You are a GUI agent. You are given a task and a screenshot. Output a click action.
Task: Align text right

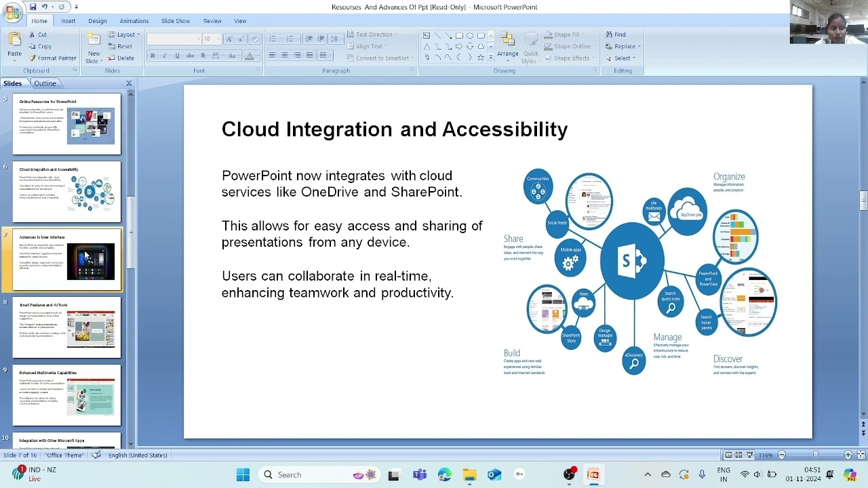click(297, 55)
